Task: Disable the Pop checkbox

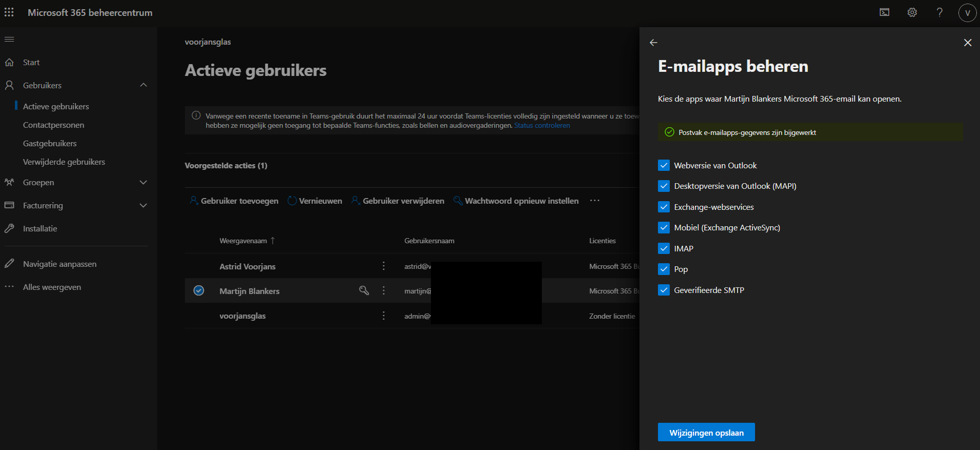Action: (664, 269)
